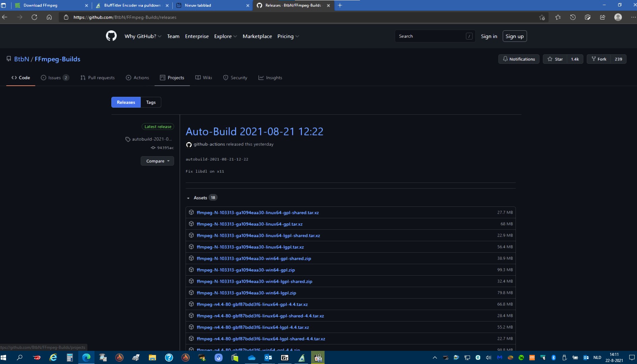The width and height of the screenshot is (637, 364).
Task: Click the package icon beside win64-gpl.zip
Action: tap(191, 270)
